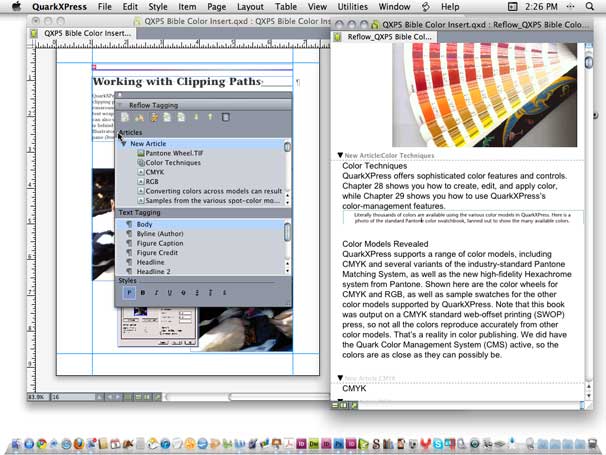Open the Apple menu
The height and width of the screenshot is (455, 606).
coord(16,7)
